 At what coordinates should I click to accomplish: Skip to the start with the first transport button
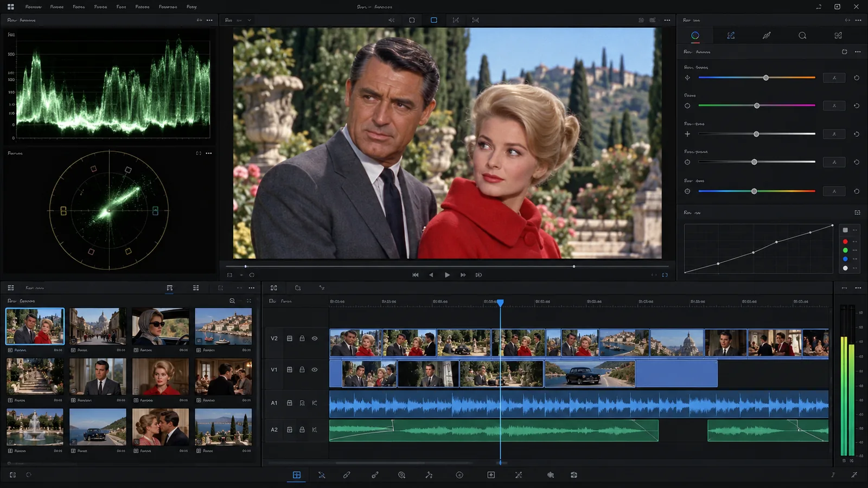click(x=416, y=275)
